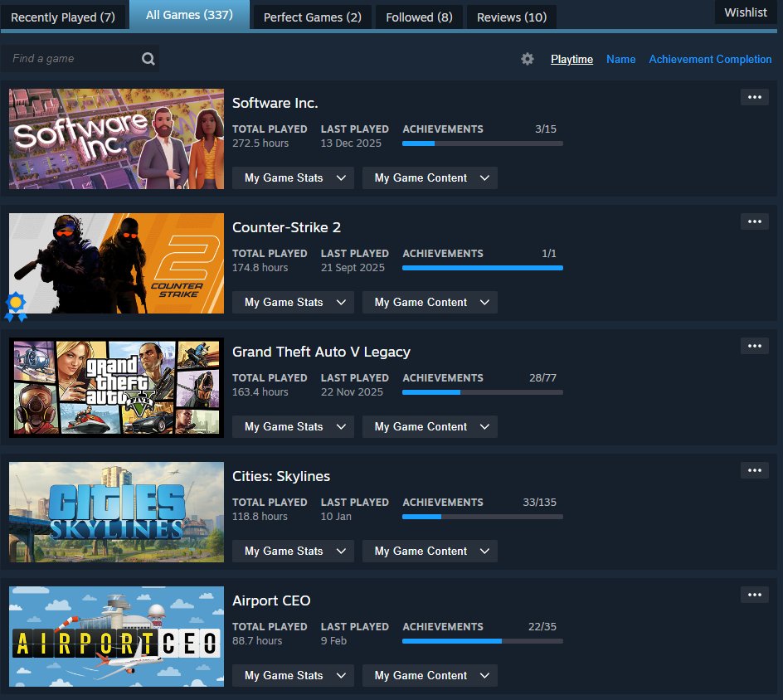Screen dimensions: 783x700
Task: Expand My Game Content for Airport CEO
Action: [430, 675]
